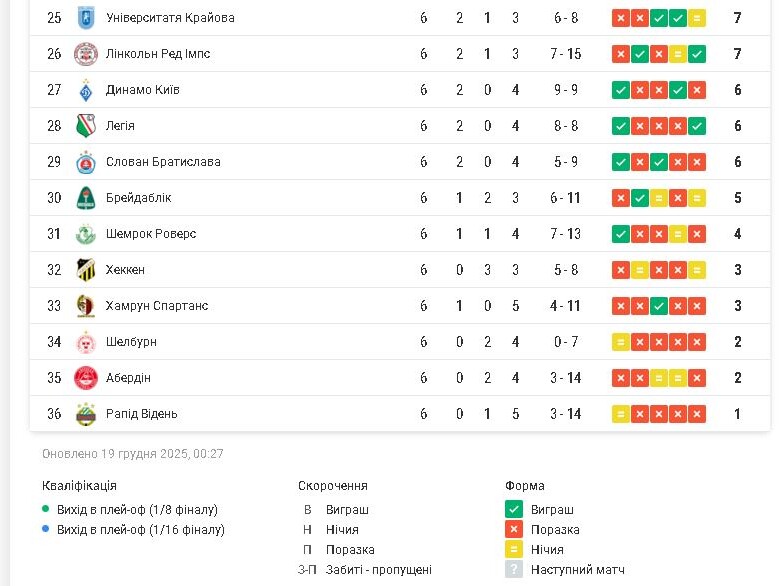Click the gray Наступний матч legend icon
The image size is (779, 586).
pos(514,570)
